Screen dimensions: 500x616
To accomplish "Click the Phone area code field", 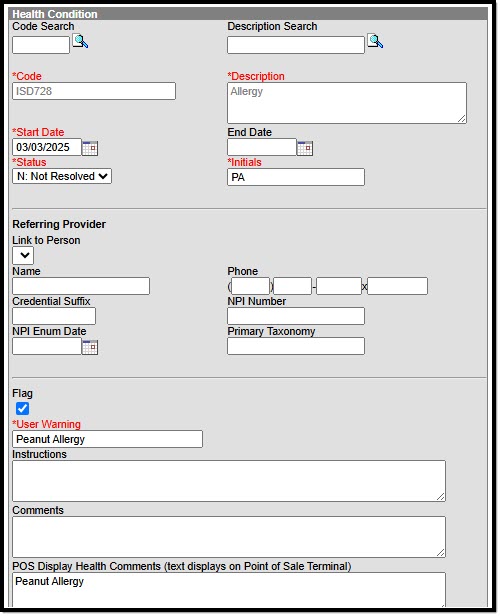I will tap(251, 286).
